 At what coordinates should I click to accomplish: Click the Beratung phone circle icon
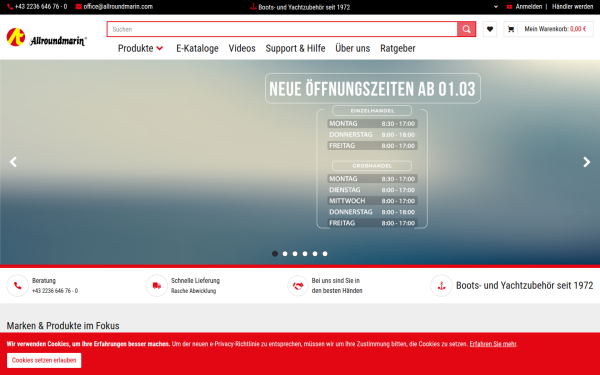18,285
